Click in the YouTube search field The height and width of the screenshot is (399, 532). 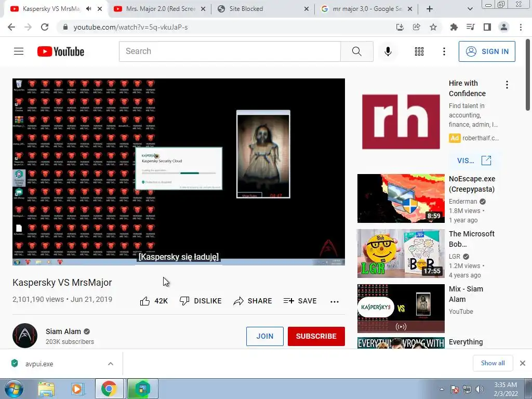(230, 51)
